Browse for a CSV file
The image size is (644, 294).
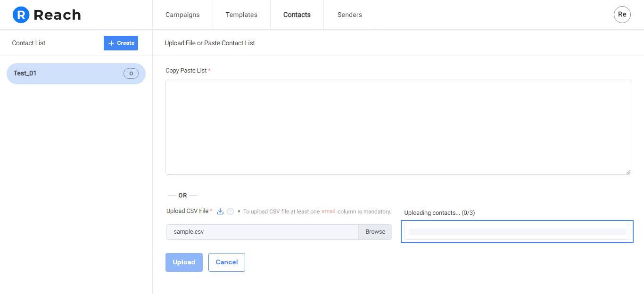(x=375, y=232)
